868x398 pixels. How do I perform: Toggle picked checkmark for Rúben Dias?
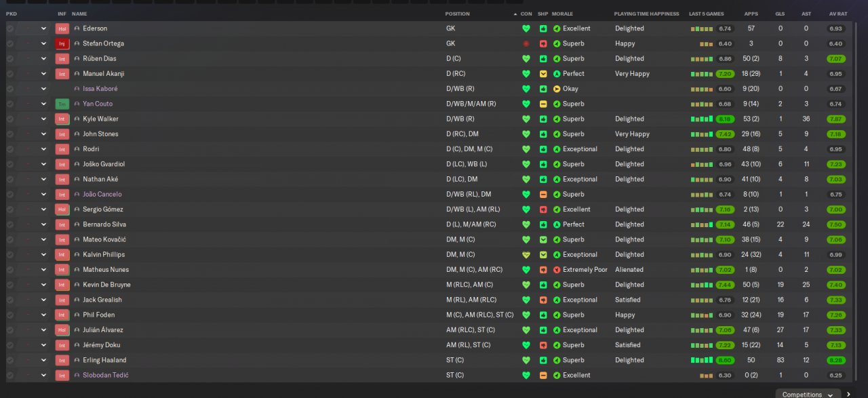(9, 58)
